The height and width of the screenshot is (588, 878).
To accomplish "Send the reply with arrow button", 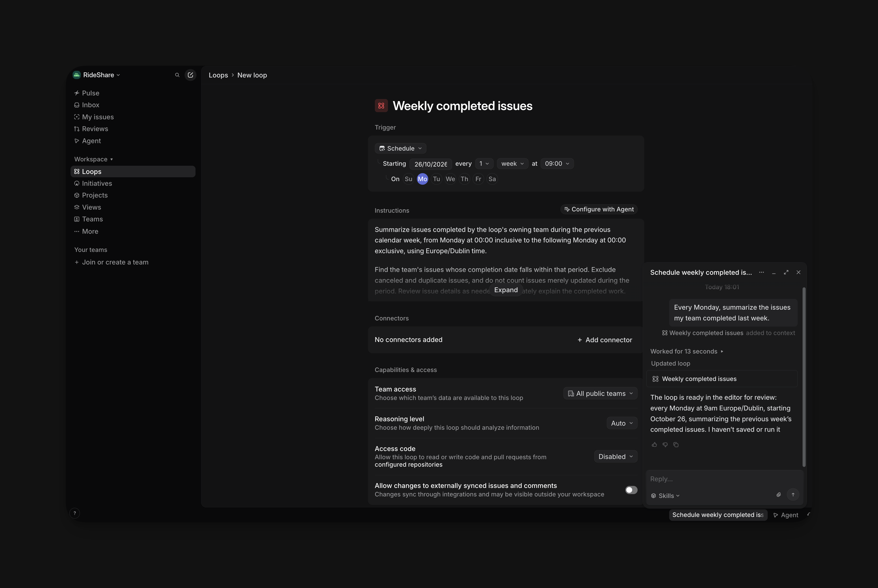I will 793,495.
